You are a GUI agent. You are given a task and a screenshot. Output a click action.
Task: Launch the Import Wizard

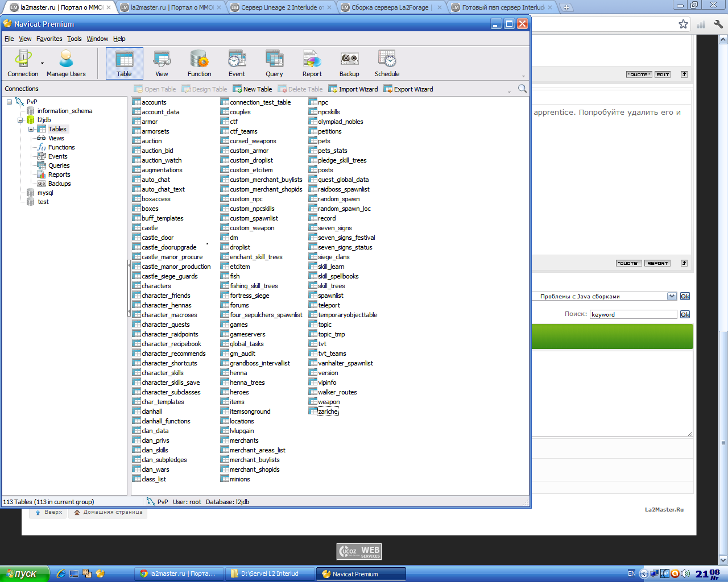click(x=353, y=89)
